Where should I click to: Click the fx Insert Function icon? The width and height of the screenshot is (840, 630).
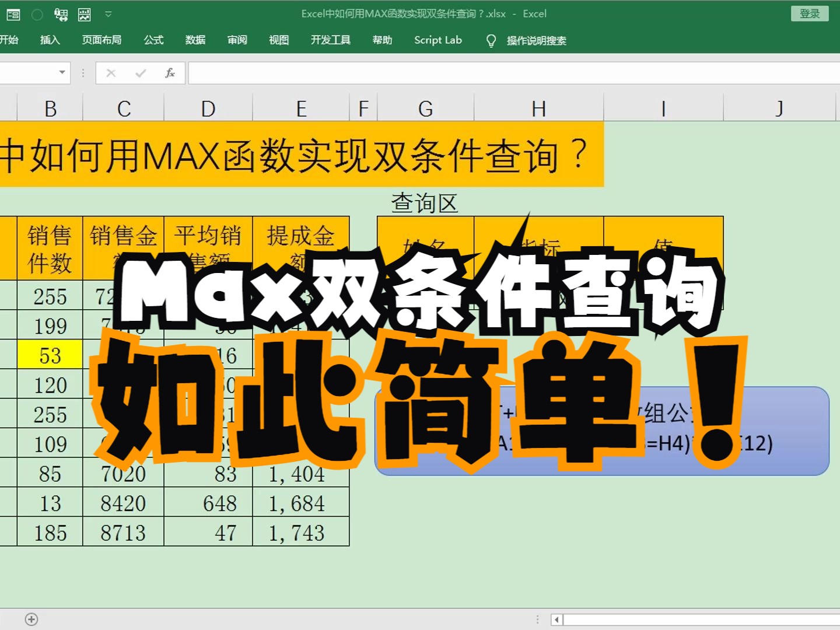170,73
